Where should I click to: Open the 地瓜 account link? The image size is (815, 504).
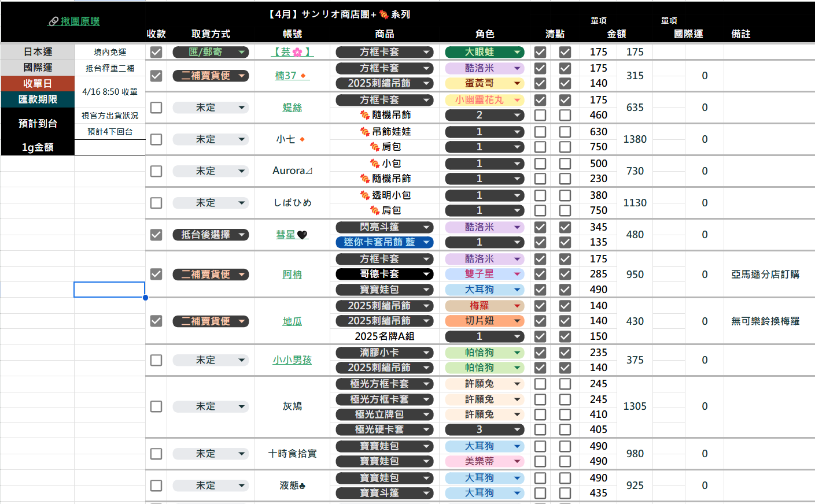[x=292, y=321]
